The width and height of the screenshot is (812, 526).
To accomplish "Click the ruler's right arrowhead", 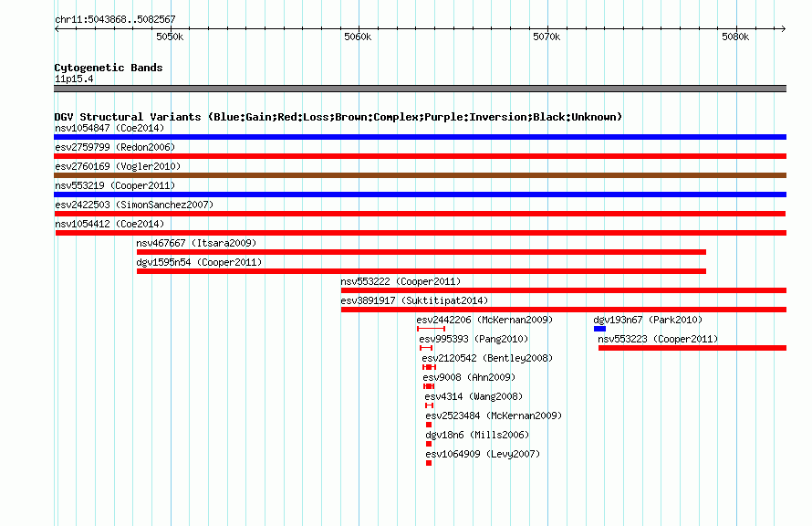I will (x=784, y=28).
